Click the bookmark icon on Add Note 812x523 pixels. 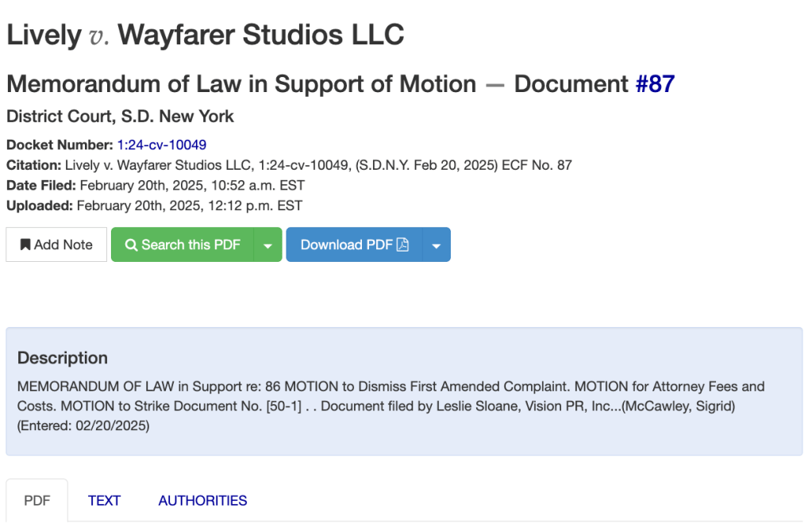point(25,244)
